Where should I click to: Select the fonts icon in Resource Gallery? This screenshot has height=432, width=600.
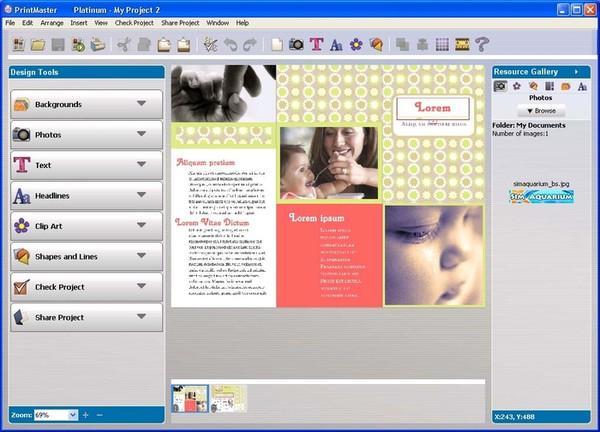pos(582,86)
